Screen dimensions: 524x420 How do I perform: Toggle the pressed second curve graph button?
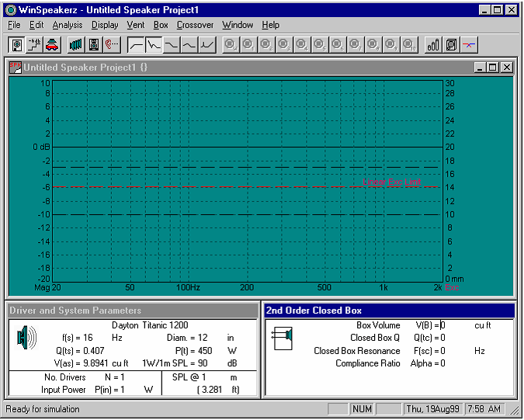tap(154, 44)
